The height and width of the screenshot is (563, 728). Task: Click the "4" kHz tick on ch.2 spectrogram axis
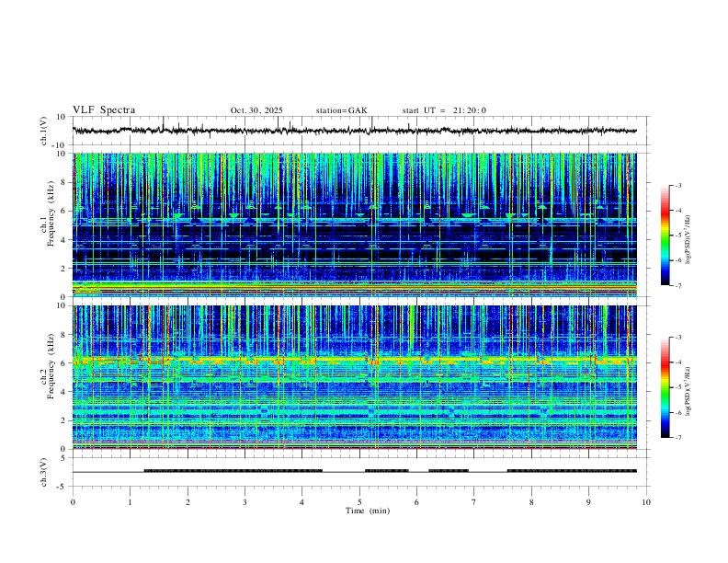[64, 392]
